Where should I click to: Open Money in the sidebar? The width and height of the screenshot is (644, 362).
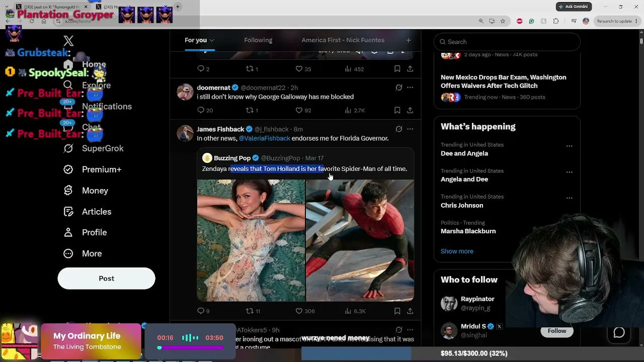pyautogui.click(x=86, y=191)
